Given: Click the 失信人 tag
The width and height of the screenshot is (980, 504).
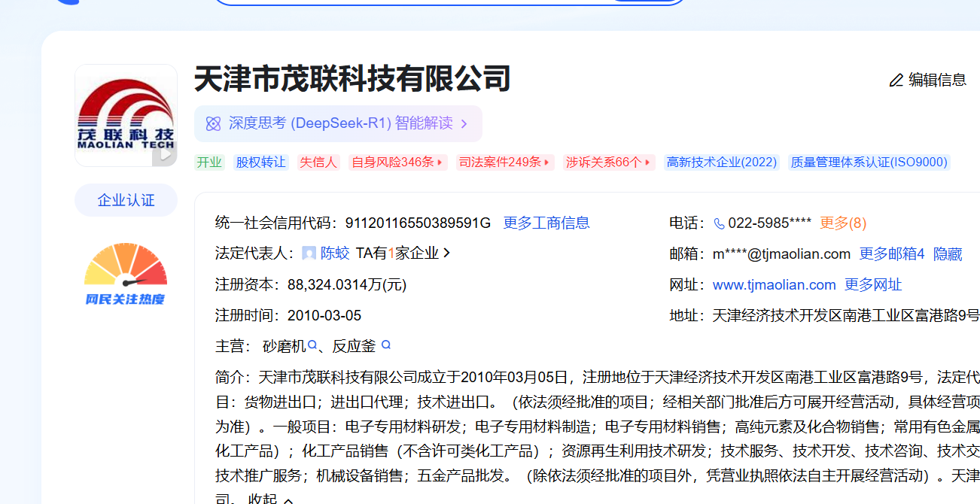Looking at the screenshot, I should 318,162.
